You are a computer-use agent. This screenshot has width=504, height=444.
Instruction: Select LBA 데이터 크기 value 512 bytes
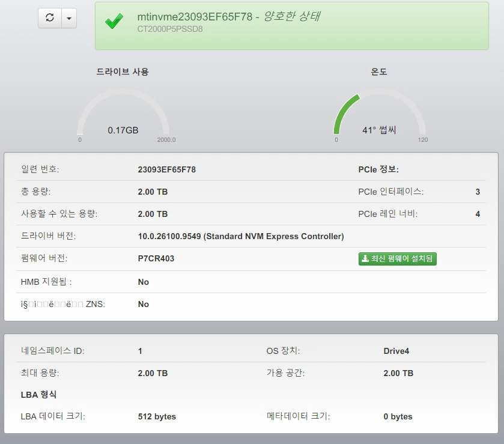tap(157, 417)
